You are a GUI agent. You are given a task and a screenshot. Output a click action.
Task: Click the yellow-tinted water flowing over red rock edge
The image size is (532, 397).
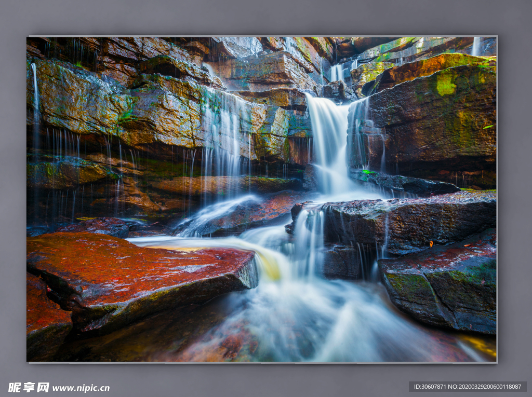click(x=268, y=262)
